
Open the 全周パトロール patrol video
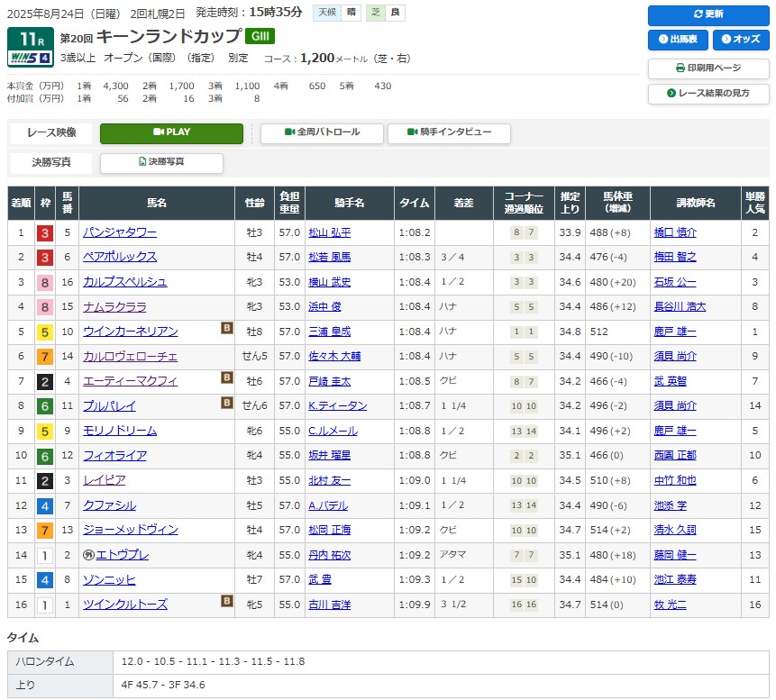[322, 132]
